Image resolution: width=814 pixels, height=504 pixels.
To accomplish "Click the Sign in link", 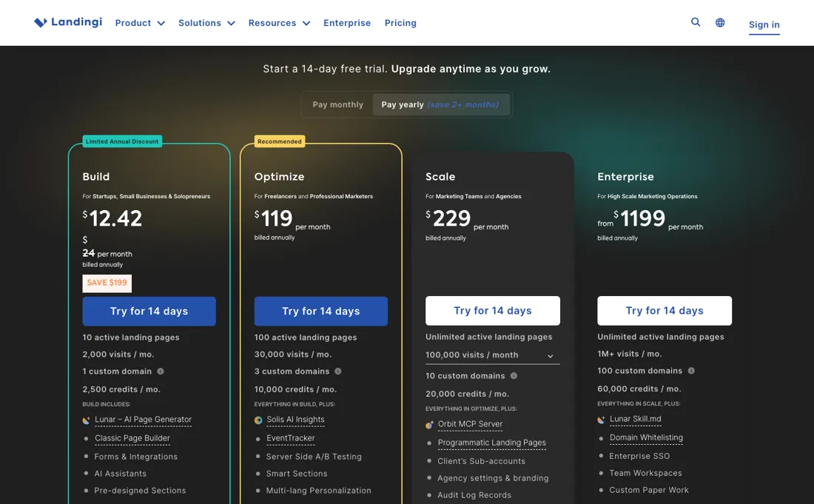I will pyautogui.click(x=764, y=24).
